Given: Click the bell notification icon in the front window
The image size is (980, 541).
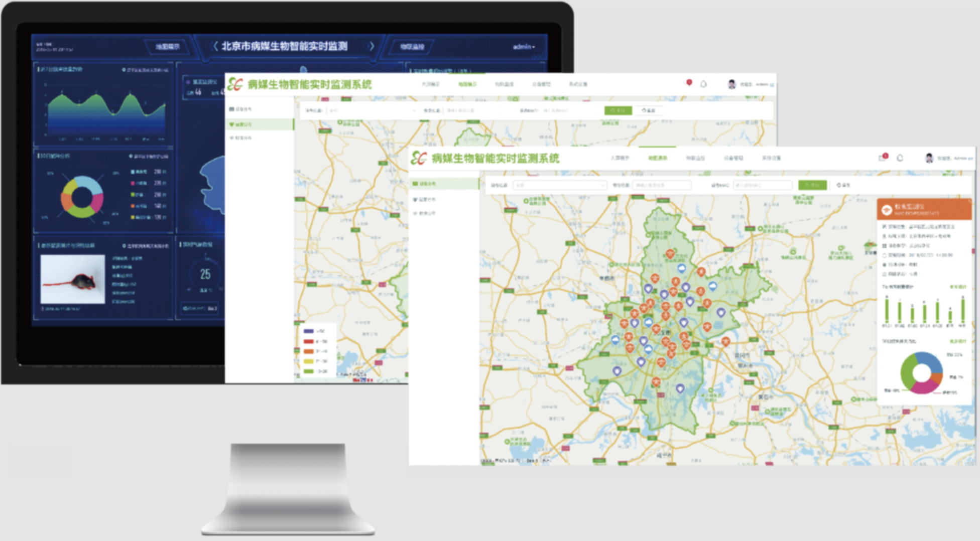Looking at the screenshot, I should click(900, 158).
